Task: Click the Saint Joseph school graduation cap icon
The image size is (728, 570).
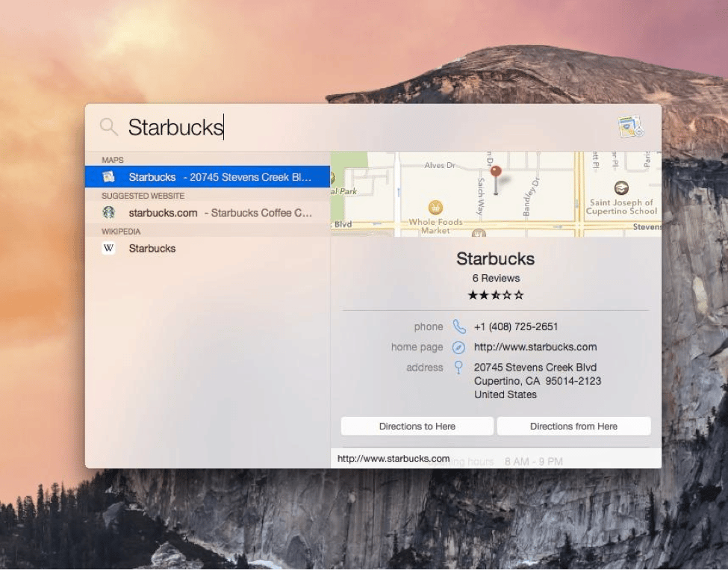Action: coord(621,188)
